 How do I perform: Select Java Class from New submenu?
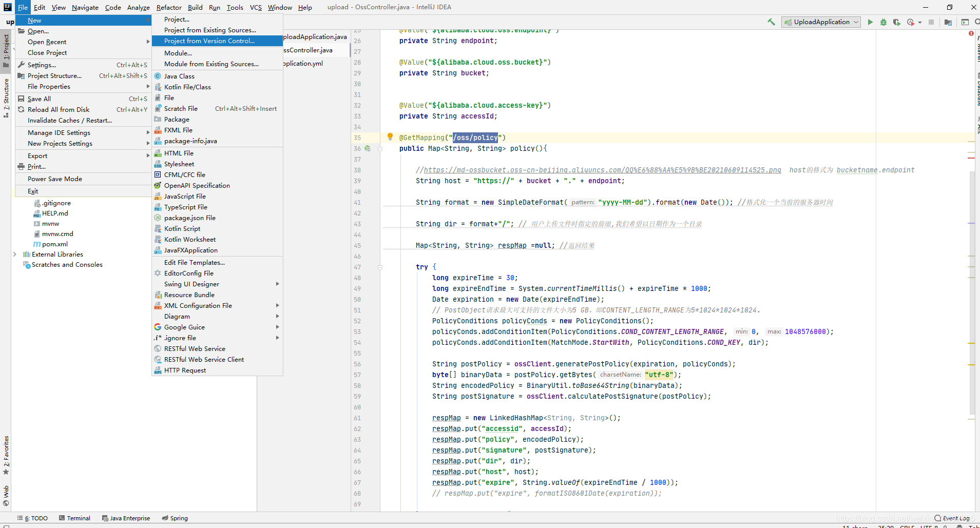click(218, 76)
